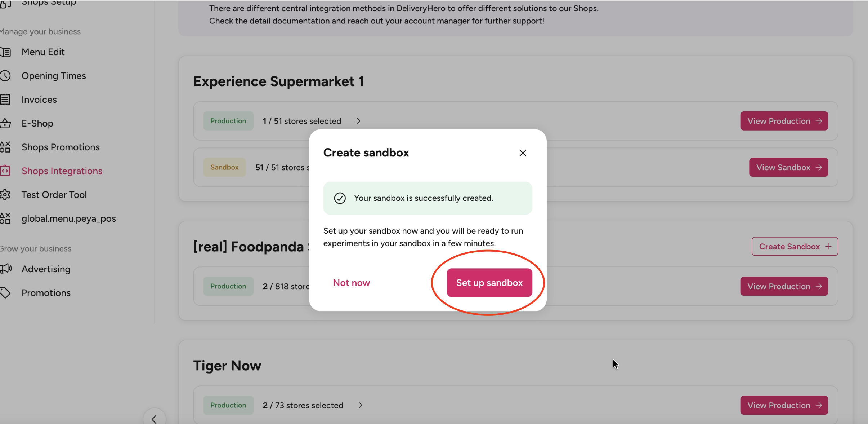
Task: Click the Test Order Tool gear icon
Action: tap(5, 195)
